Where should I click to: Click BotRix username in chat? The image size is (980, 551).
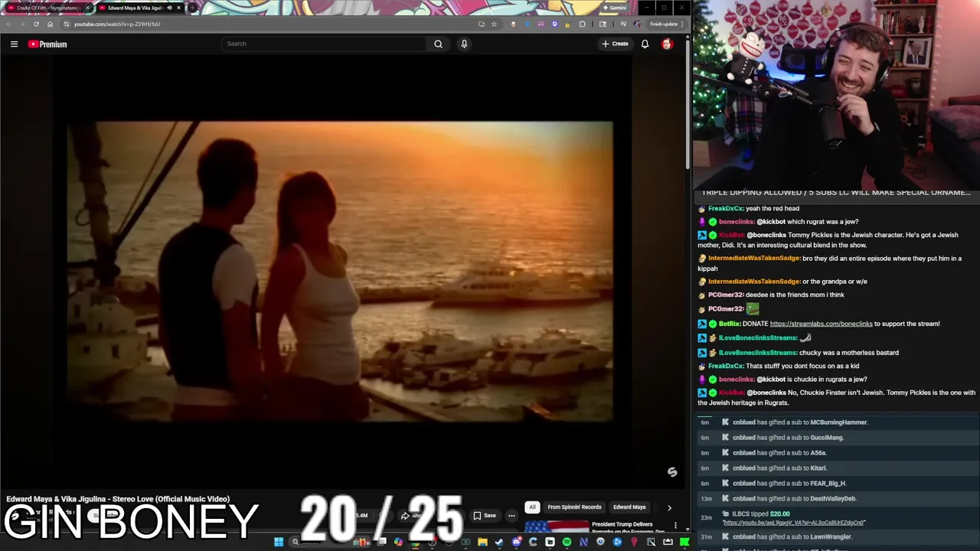click(x=730, y=324)
